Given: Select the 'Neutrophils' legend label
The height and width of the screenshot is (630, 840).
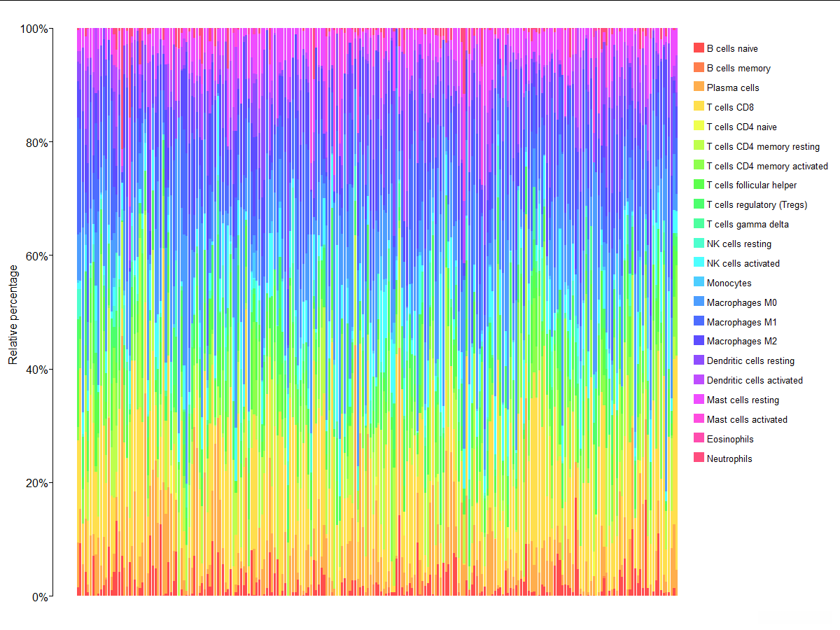Looking at the screenshot, I should coord(729,458).
